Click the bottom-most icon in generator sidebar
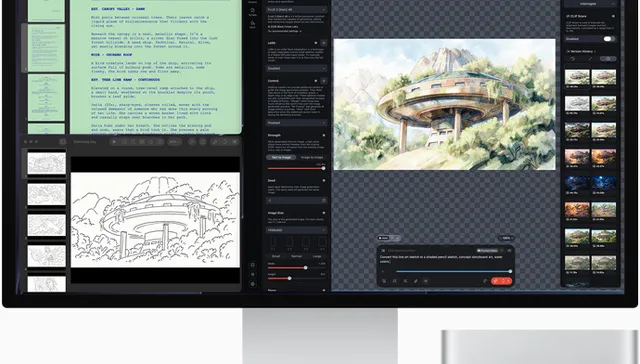The width and height of the screenshot is (640, 364). click(x=253, y=284)
